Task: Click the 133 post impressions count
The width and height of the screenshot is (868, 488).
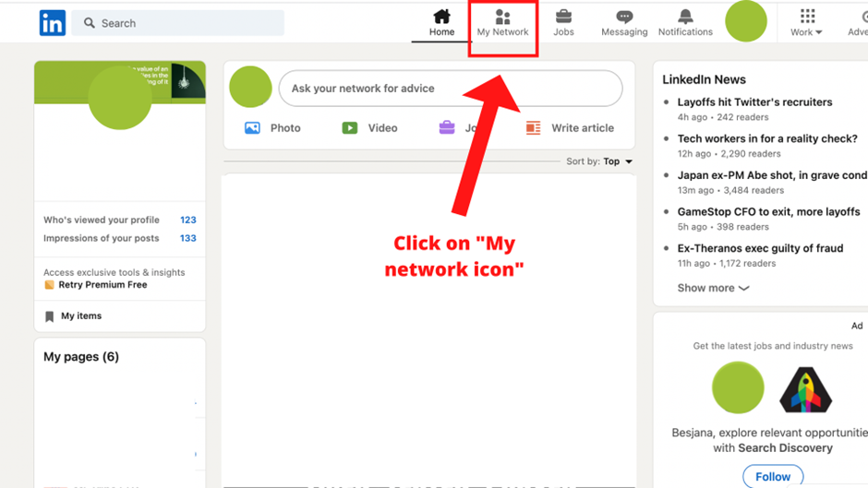Action: pos(188,238)
